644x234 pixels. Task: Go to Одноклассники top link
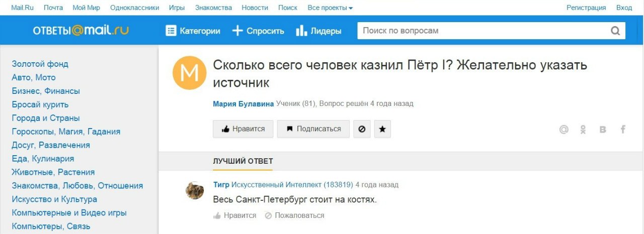click(134, 8)
